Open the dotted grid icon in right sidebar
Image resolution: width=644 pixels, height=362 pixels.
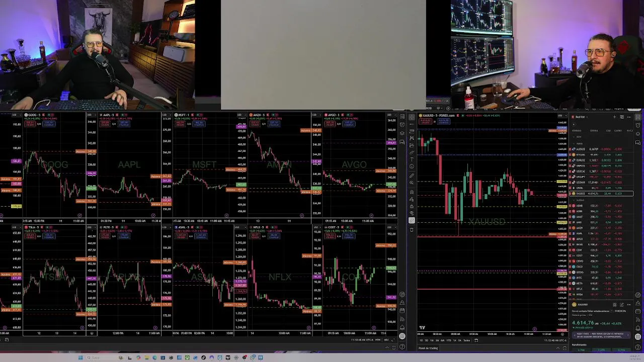(x=638, y=336)
